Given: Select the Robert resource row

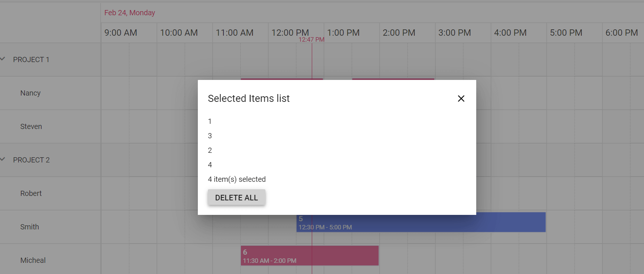Looking at the screenshot, I should [31, 193].
